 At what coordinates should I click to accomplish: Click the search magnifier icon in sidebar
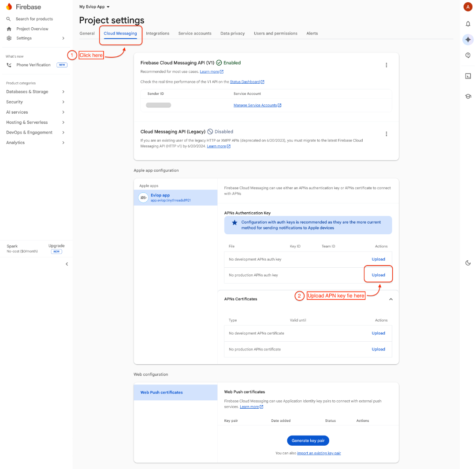click(8, 19)
